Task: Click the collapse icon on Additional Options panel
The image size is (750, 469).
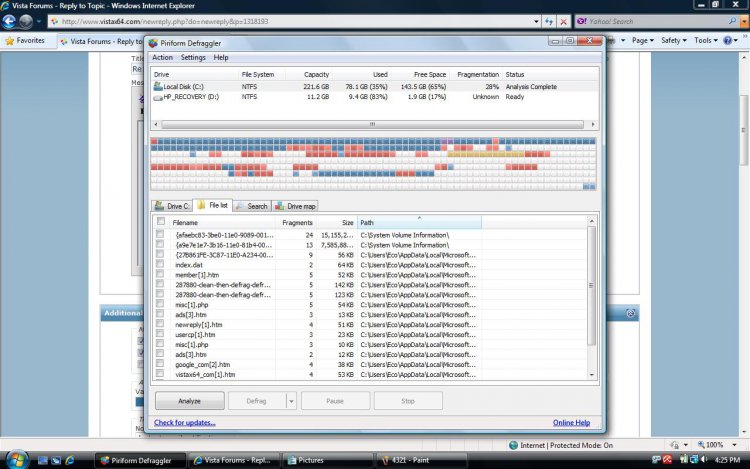Action: [630, 313]
